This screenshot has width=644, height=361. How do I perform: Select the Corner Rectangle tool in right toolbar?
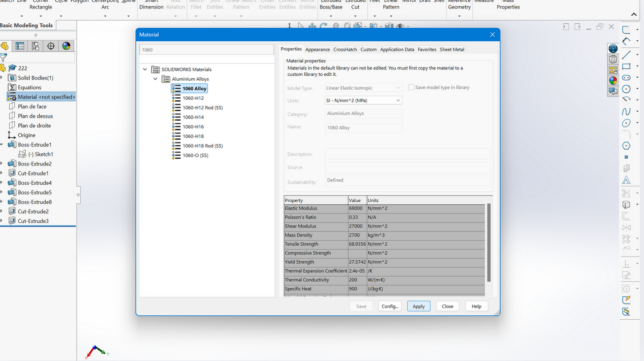point(626,66)
